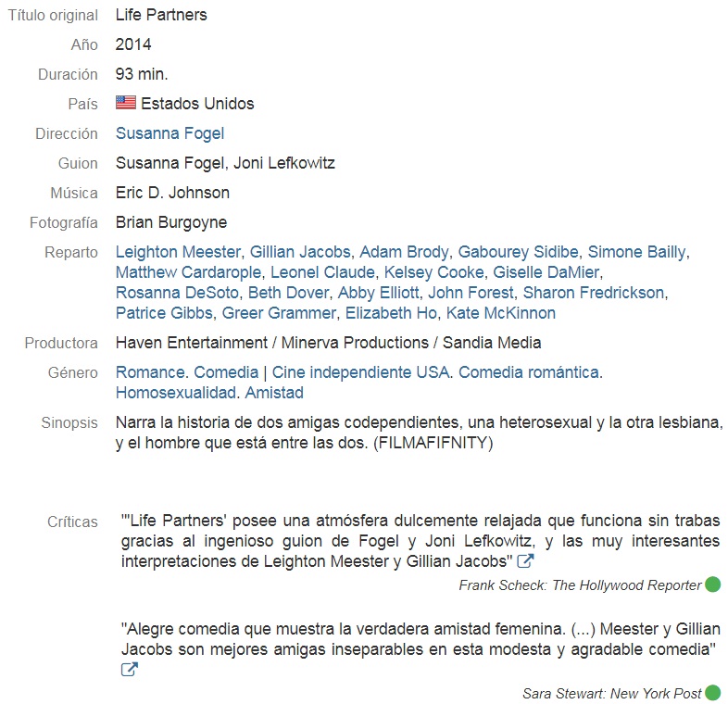Open Gillian Jacobs cast link
This screenshot has width=728, height=704.
point(300,252)
